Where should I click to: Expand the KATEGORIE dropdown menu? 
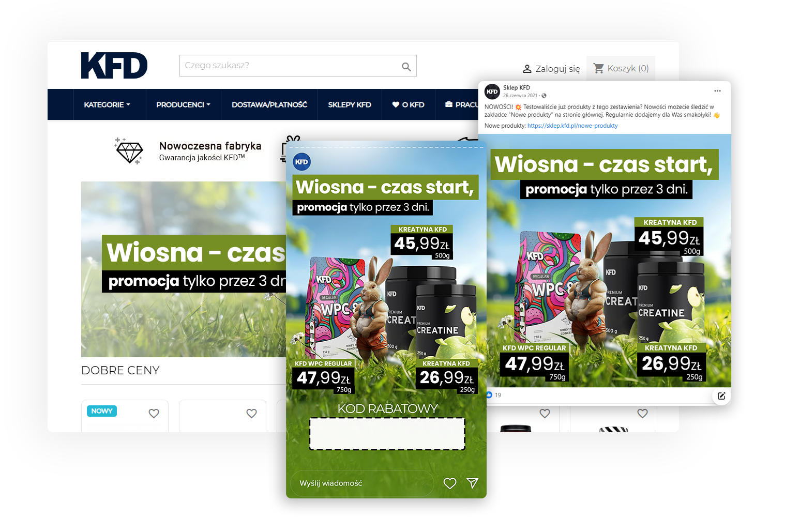coord(107,105)
